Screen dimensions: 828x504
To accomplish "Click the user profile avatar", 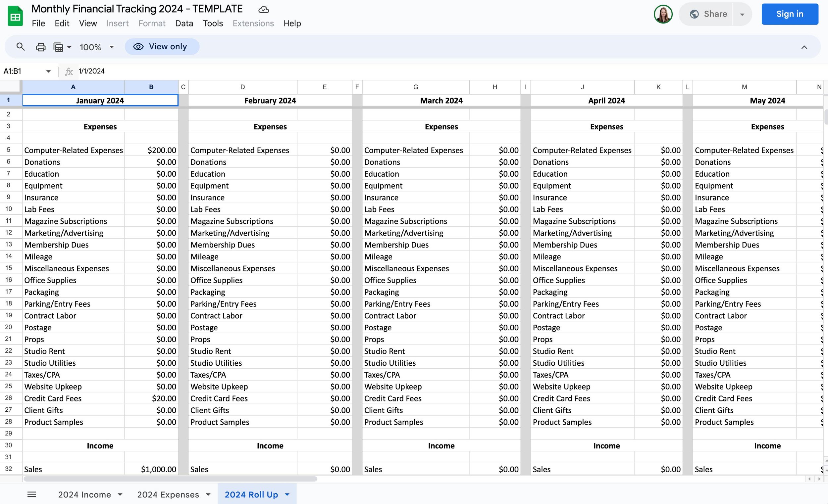I will [x=663, y=14].
